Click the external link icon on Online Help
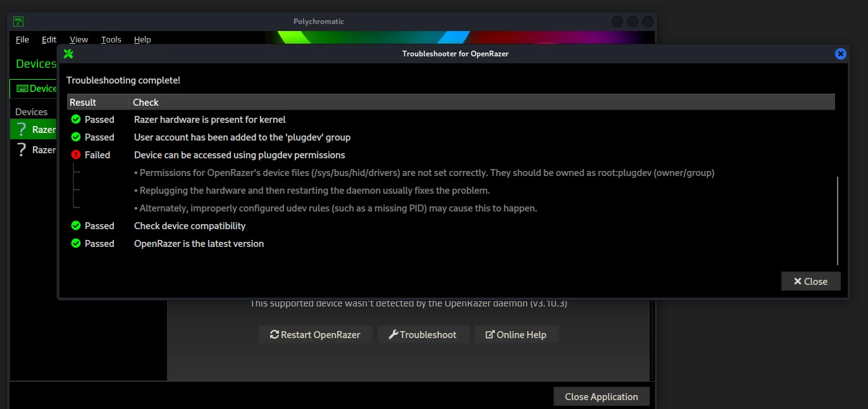The height and width of the screenshot is (409, 868). click(x=490, y=334)
